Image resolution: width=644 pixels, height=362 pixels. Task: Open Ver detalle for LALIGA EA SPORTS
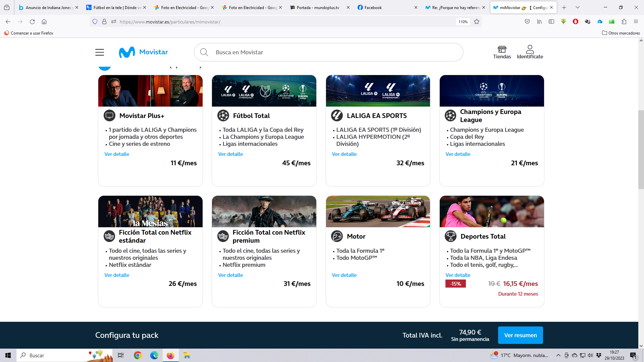(x=344, y=154)
